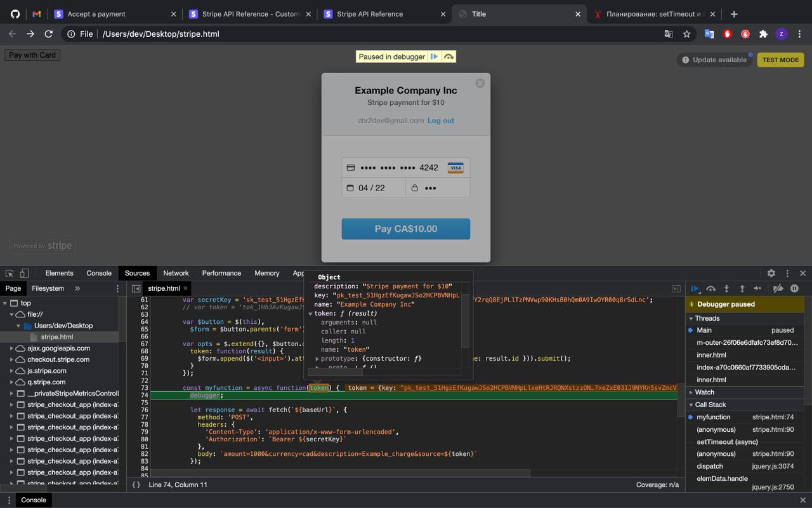Open the DevTools Memory panel
This screenshot has width=812, height=508.
tap(266, 273)
